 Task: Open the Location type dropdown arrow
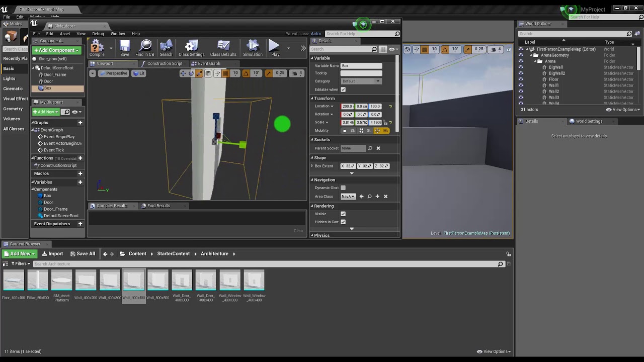(332, 107)
